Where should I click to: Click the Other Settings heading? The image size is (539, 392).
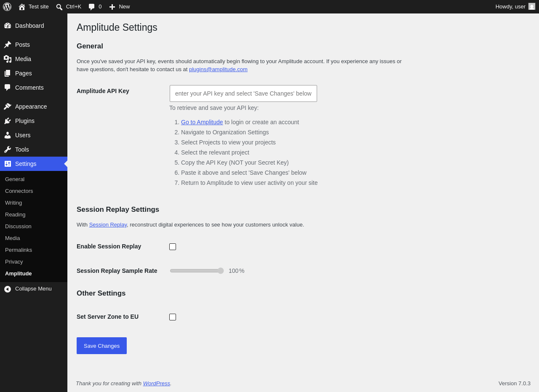tap(101, 293)
